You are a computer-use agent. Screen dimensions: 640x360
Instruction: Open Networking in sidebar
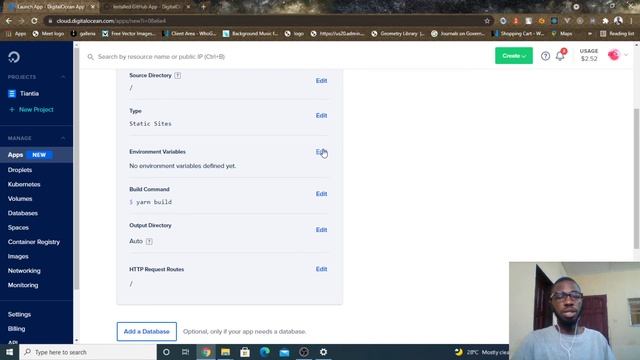click(24, 271)
